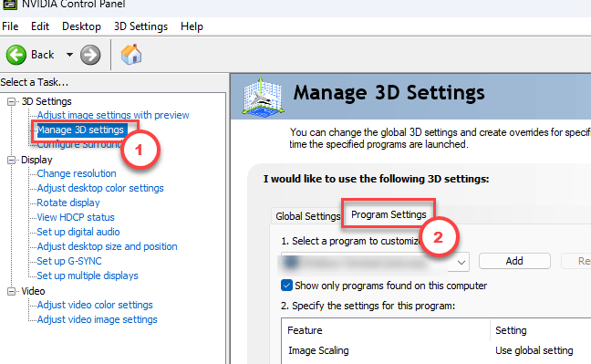Open the Desktop menu
This screenshot has width=591, height=364.
point(81,26)
